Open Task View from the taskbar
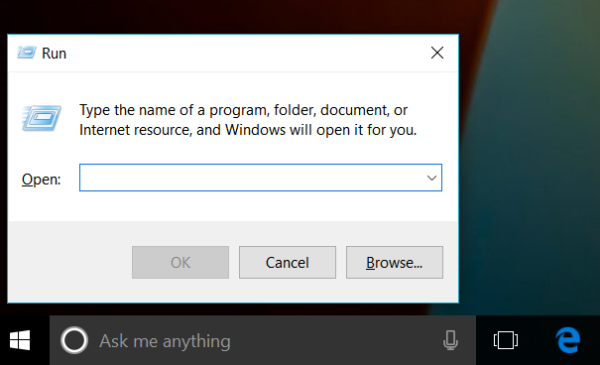This screenshot has height=365, width=600. click(505, 340)
